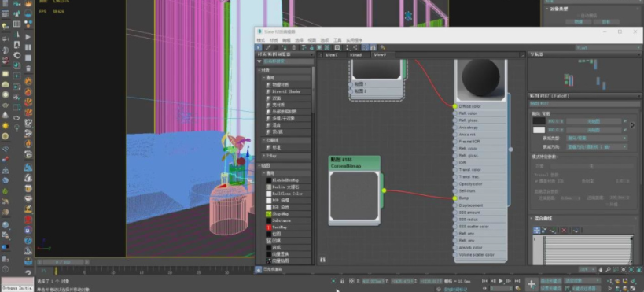Click the large plus Set Key button
The height and width of the screenshot is (292, 644).
pyautogui.click(x=532, y=284)
